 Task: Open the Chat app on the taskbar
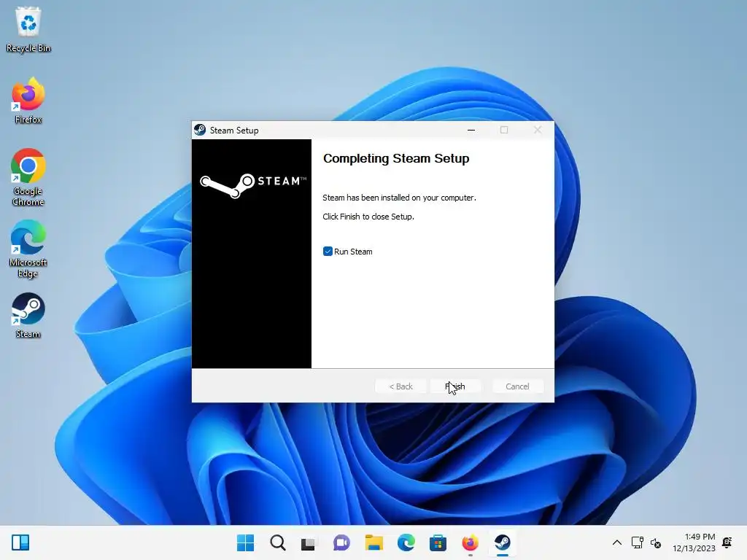click(x=341, y=542)
